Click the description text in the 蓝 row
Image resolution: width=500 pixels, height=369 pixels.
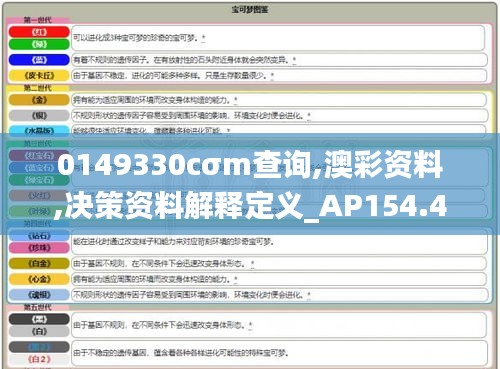(181, 60)
